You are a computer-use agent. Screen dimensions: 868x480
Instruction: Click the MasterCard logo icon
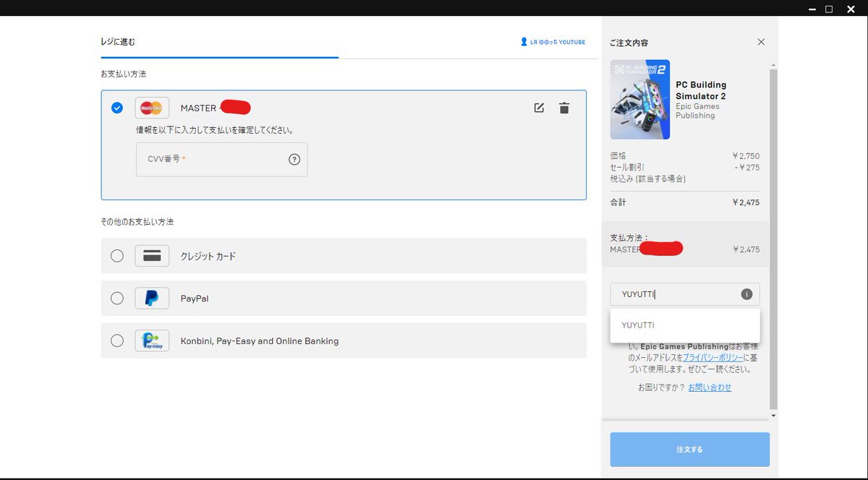coord(152,108)
